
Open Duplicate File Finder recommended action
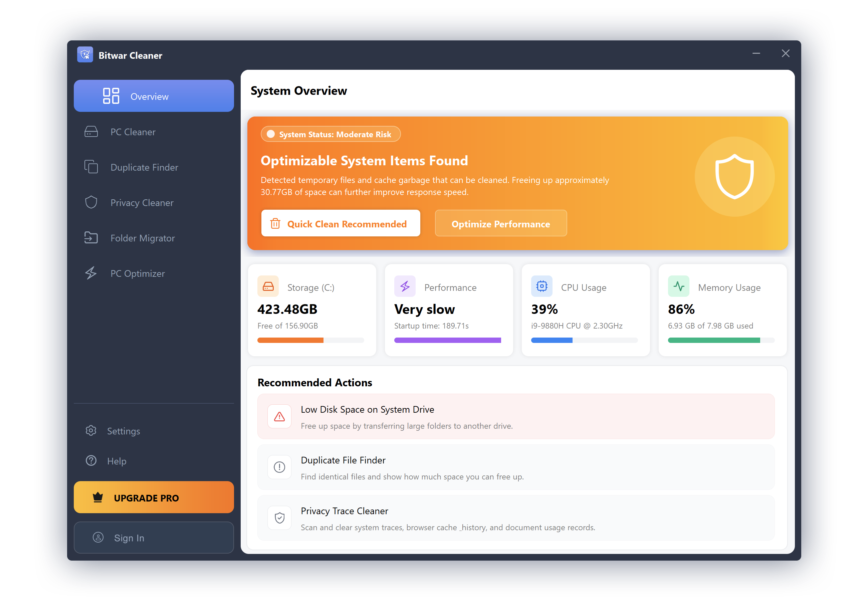pos(516,467)
